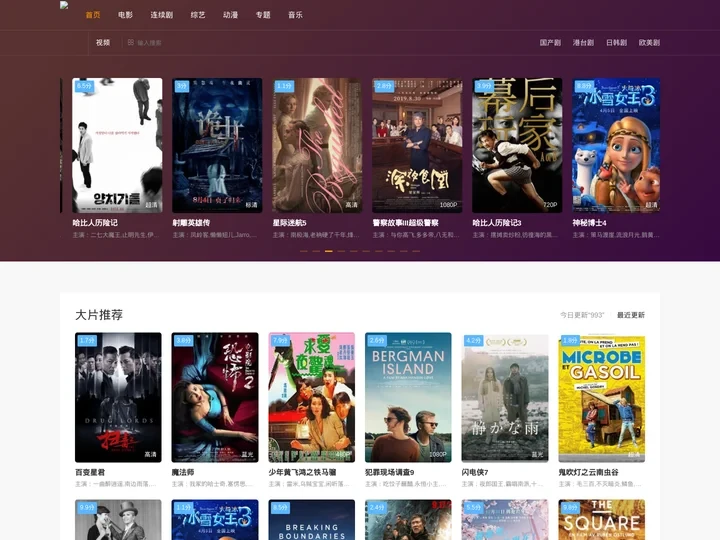
Task: Click the 星际迷航5 title link
Action: 289,223
